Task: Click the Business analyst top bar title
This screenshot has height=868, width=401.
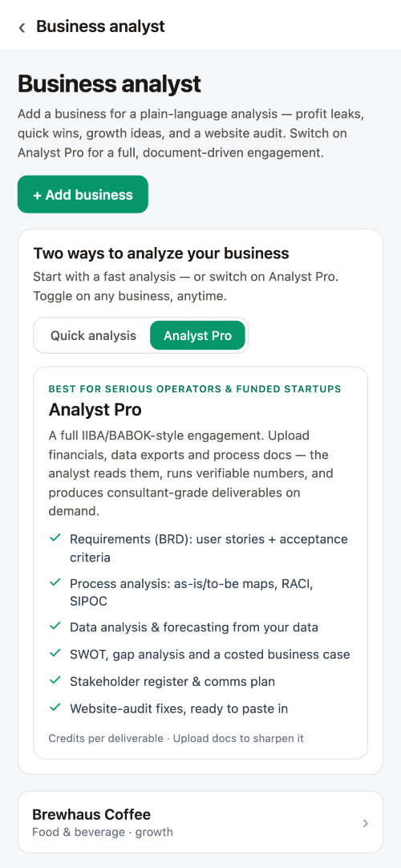Action: tap(101, 26)
